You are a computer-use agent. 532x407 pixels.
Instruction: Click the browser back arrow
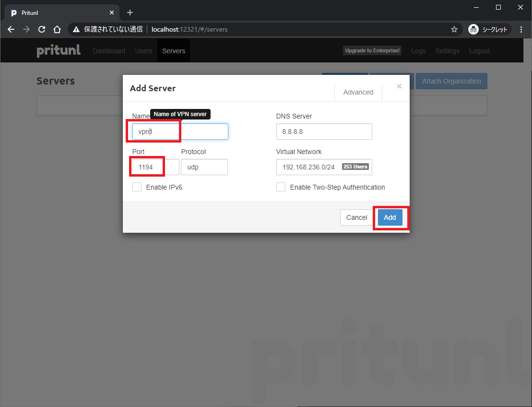click(11, 30)
